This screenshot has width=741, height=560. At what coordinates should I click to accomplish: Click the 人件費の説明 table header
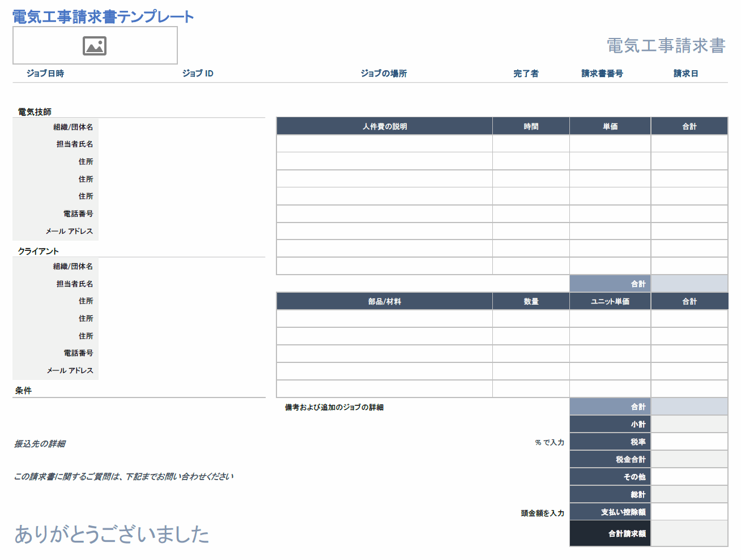pos(385,126)
